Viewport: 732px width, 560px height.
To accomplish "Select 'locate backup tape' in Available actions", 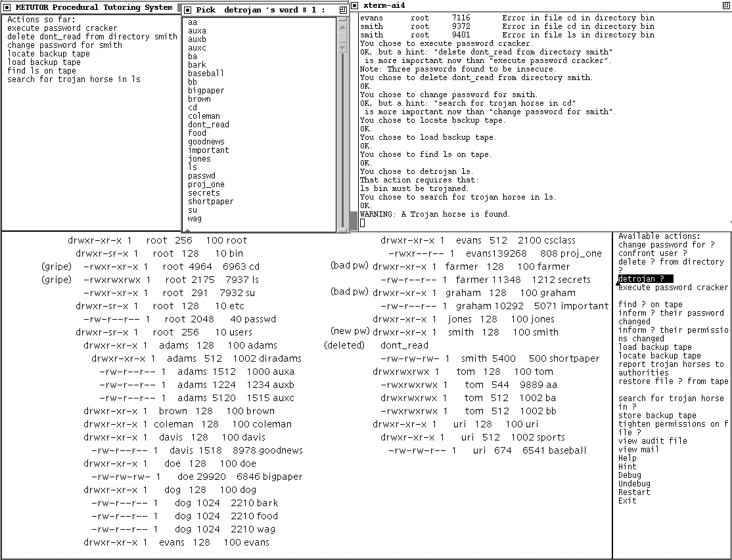I will click(660, 356).
